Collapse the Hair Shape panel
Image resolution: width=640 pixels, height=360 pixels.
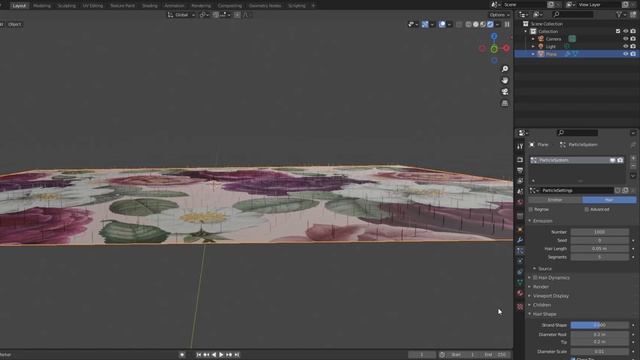530,314
